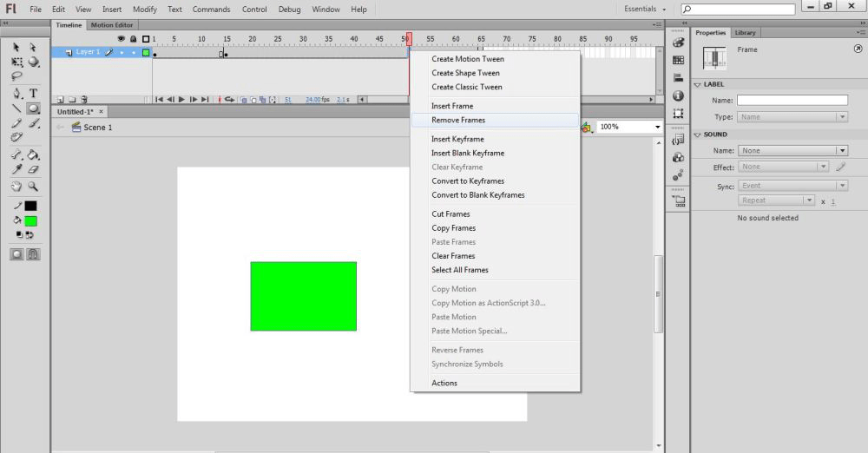Screen dimensions: 868x453
Task: Click the swap colors icon
Action: [x=30, y=235]
